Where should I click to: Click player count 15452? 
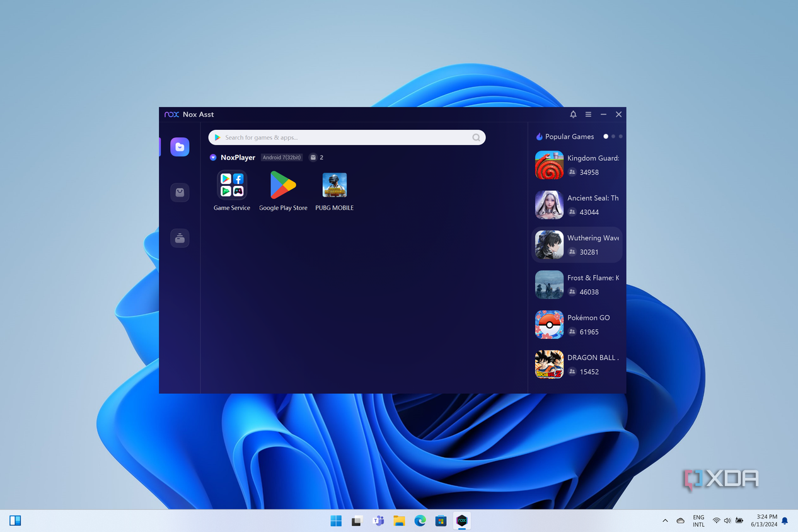point(589,372)
